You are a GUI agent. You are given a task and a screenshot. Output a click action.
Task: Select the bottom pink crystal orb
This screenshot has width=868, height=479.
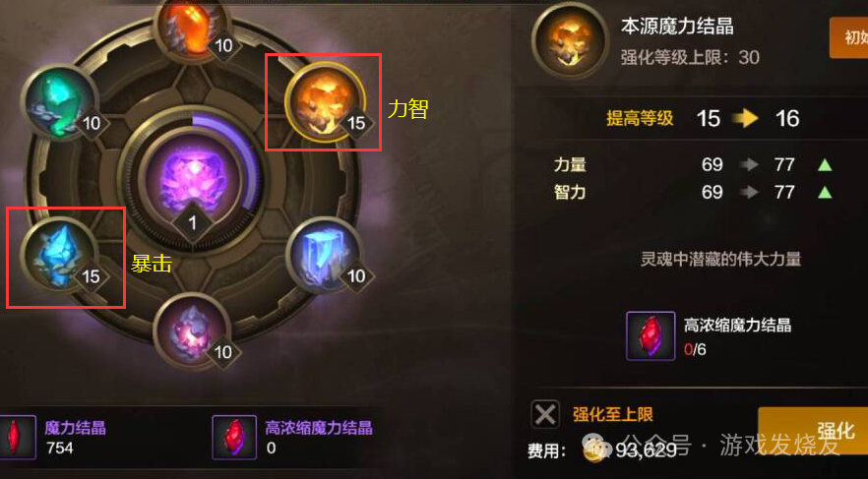[x=193, y=332]
